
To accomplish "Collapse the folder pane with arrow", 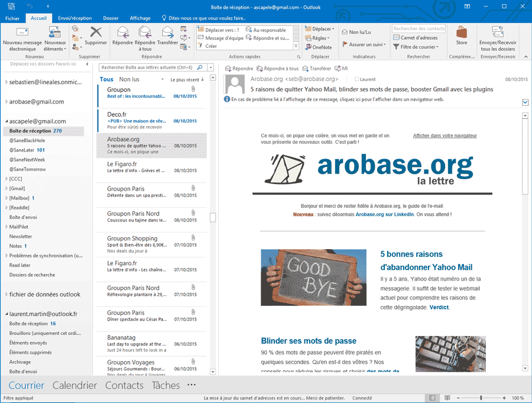I will (87, 64).
